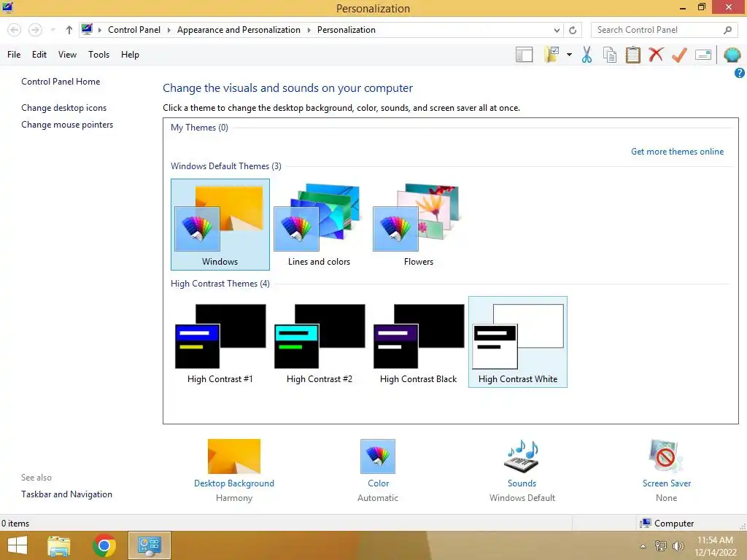Open the Color settings swatch icon
The height and width of the screenshot is (560, 747).
click(378, 456)
